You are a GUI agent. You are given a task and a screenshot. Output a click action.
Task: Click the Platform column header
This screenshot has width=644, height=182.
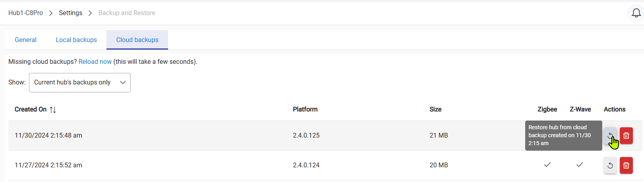pos(305,109)
